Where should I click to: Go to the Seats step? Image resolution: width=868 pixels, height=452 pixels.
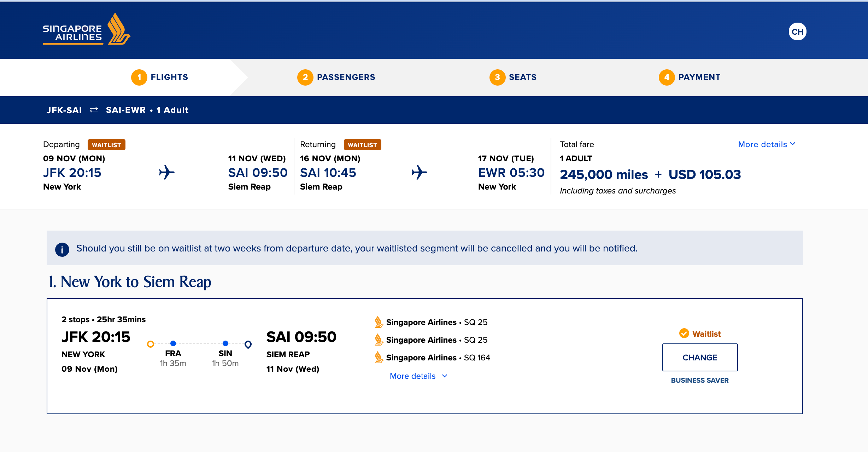pos(513,77)
